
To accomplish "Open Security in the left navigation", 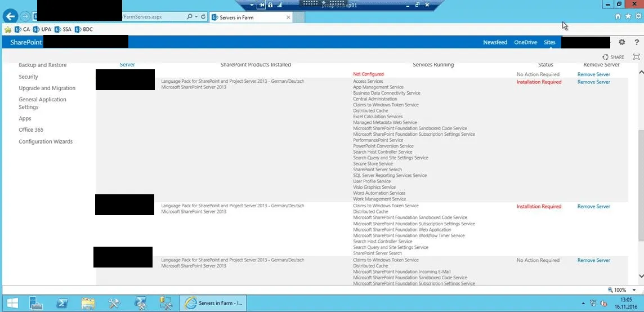I will [x=28, y=77].
